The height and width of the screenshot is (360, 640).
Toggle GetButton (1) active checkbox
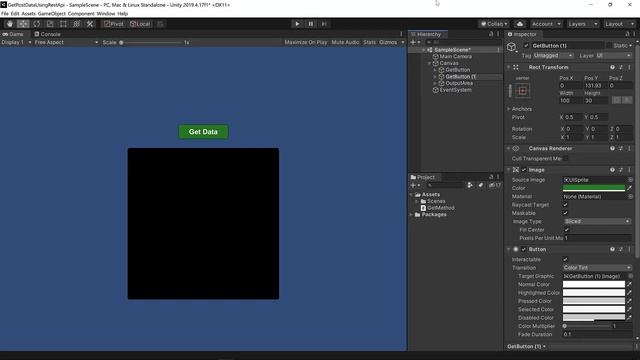point(526,46)
